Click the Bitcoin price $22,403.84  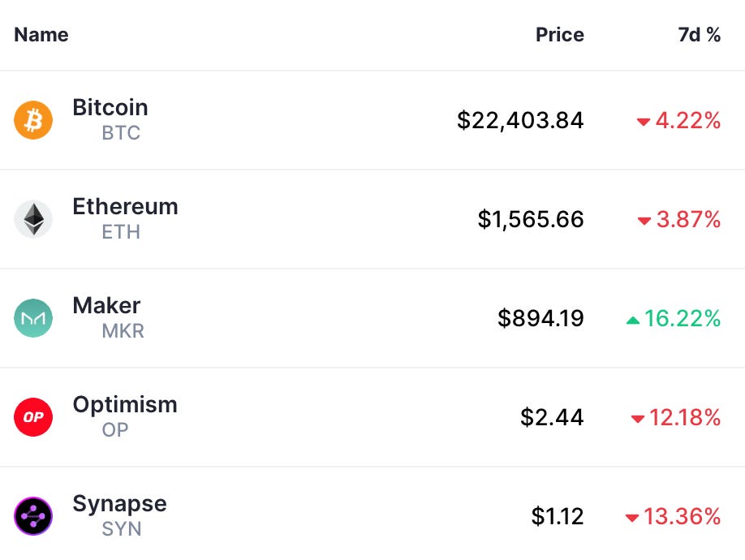(520, 120)
